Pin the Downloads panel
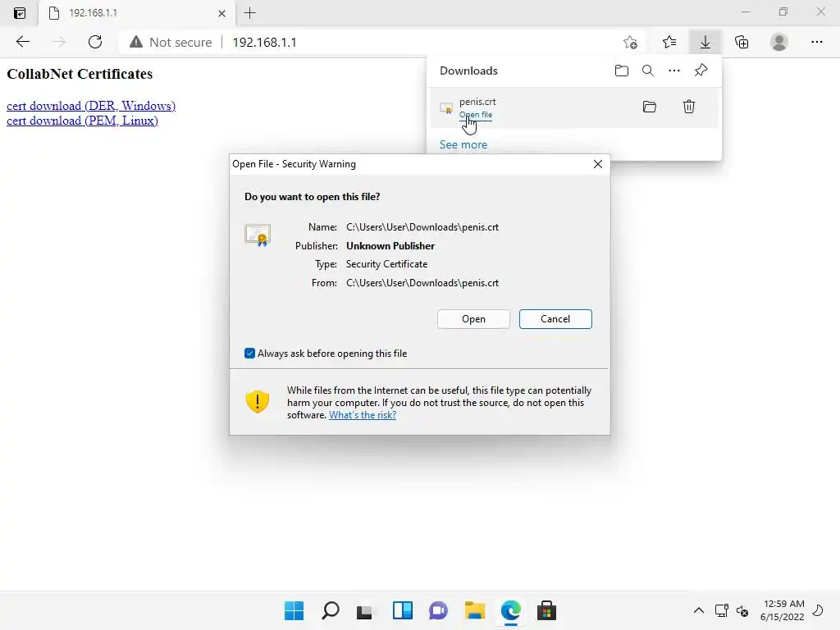 tap(701, 71)
